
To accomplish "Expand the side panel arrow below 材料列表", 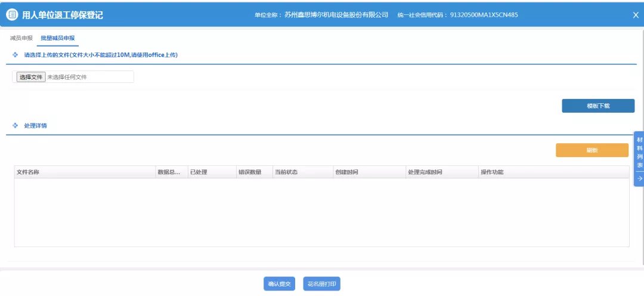I will pyautogui.click(x=639, y=178).
